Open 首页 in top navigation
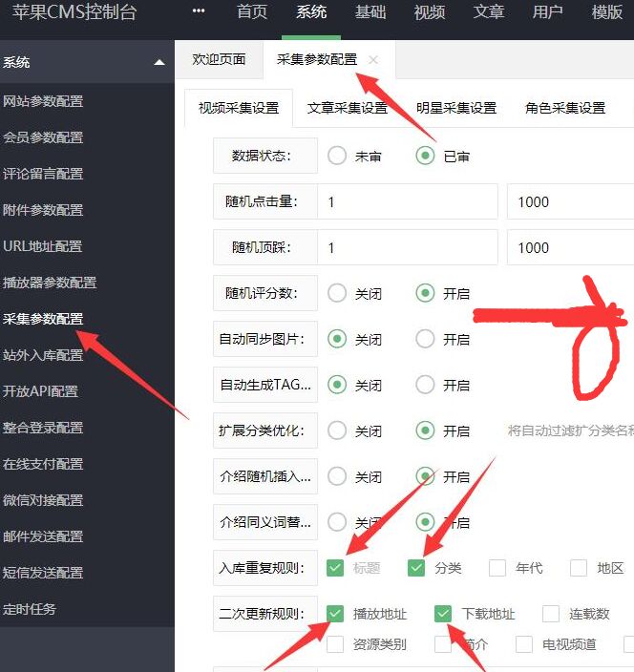The image size is (634, 672). coord(252,11)
